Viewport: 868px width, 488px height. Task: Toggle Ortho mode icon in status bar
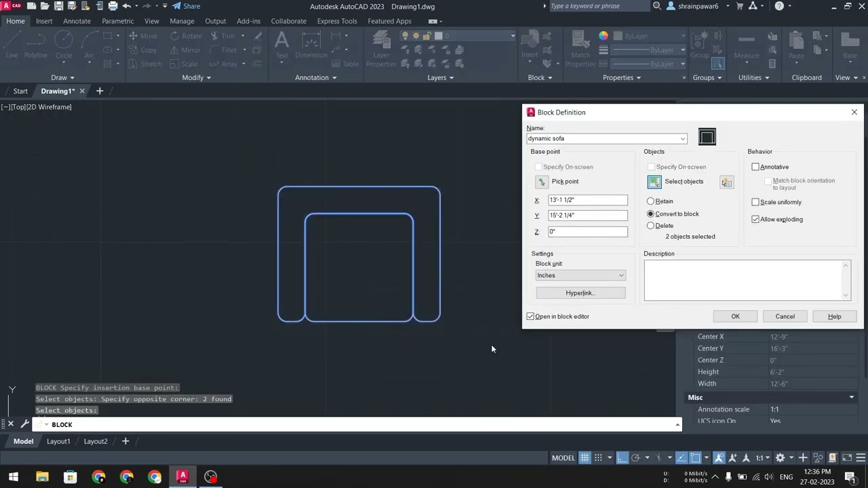(622, 457)
